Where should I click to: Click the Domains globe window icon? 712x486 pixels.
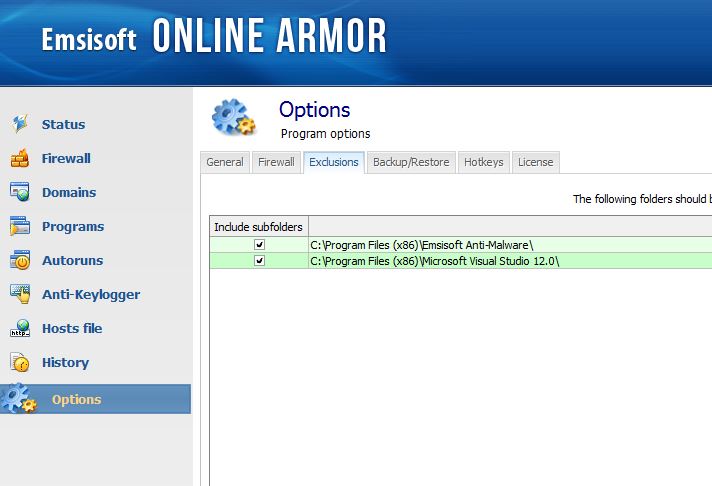(x=20, y=192)
